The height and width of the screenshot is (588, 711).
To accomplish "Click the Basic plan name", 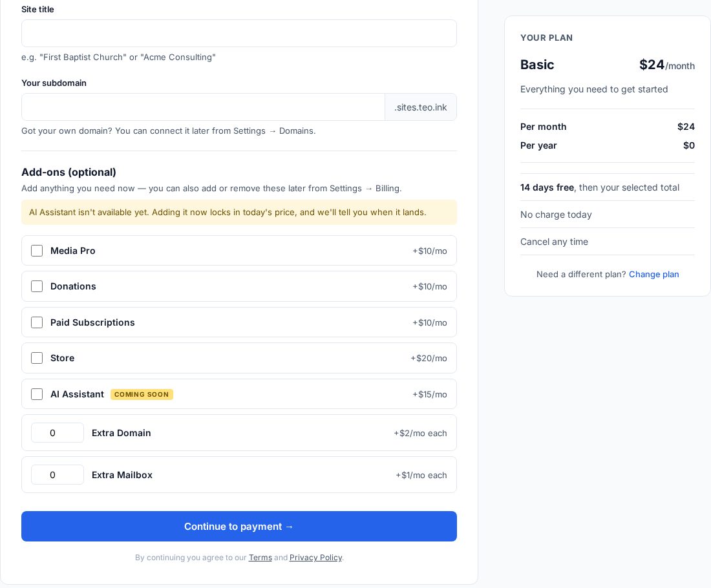I will tap(537, 65).
